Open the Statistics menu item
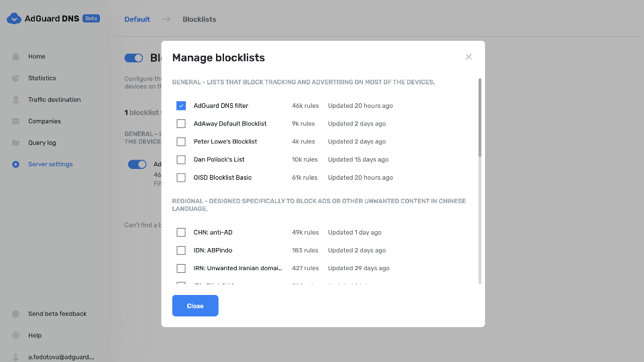644x362 pixels. tap(42, 78)
